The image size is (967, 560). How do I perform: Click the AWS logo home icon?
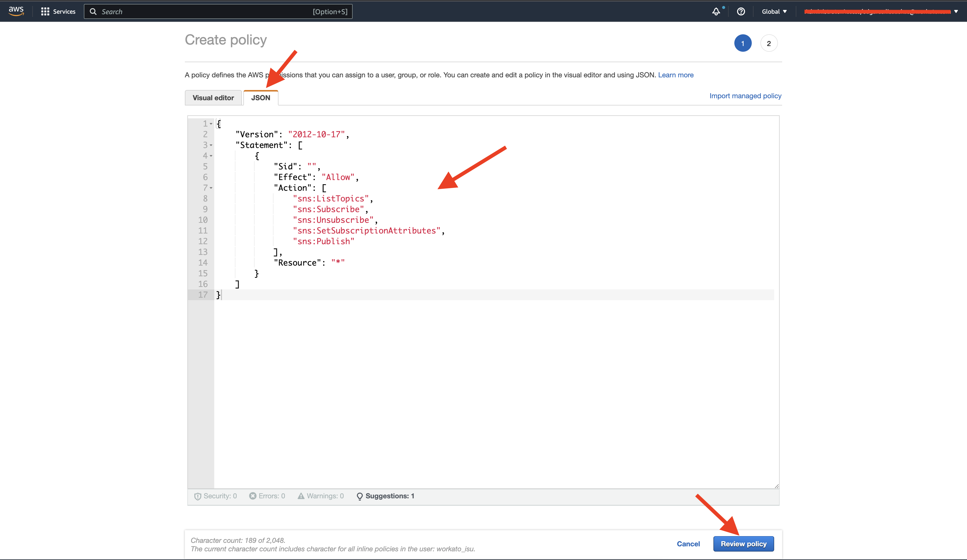(x=16, y=11)
